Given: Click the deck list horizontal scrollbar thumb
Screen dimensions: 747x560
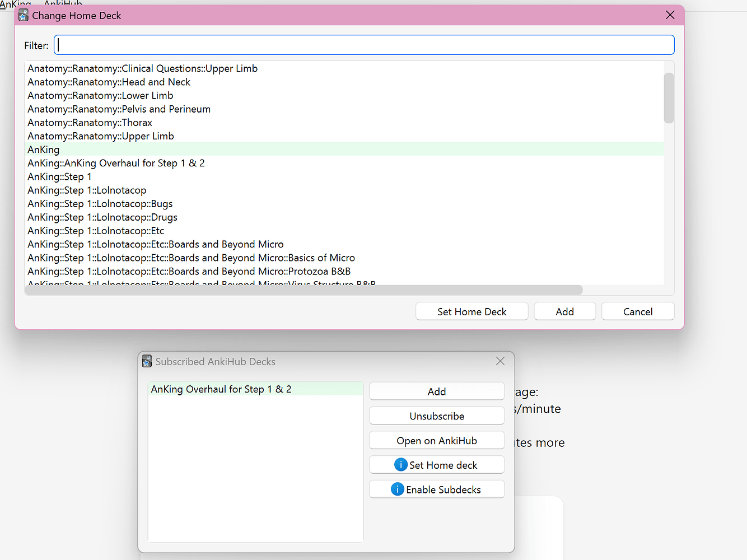Looking at the screenshot, I should click(x=304, y=290).
